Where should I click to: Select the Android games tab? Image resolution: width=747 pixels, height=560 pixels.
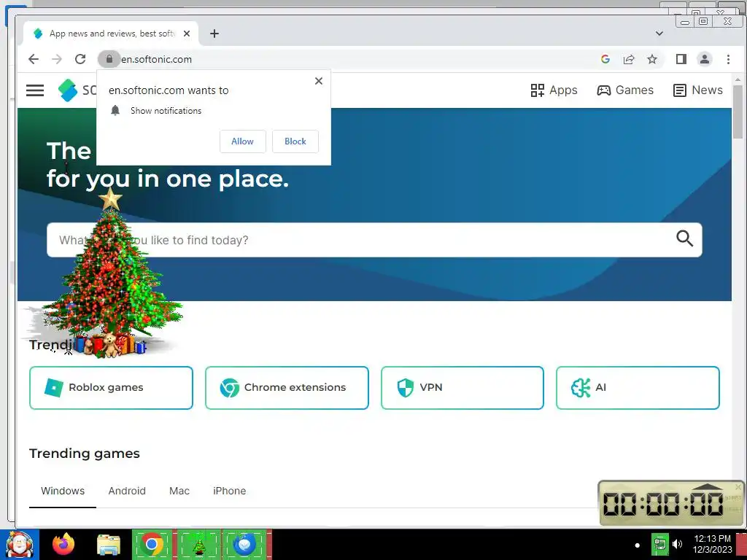(127, 491)
